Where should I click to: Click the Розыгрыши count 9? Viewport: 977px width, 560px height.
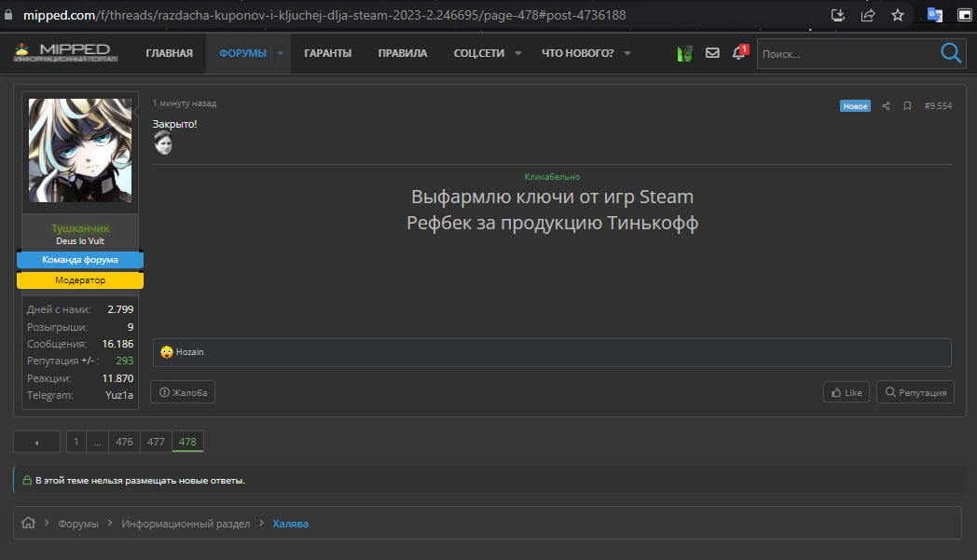click(131, 327)
